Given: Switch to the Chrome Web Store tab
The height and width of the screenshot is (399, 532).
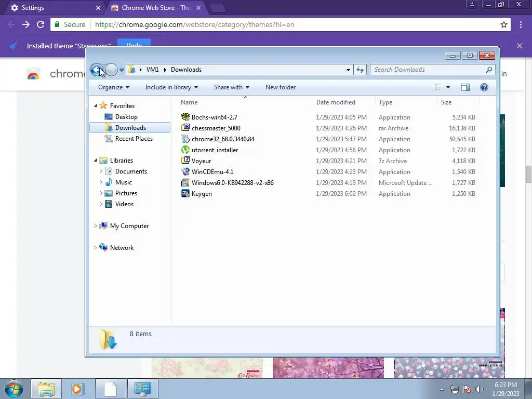Looking at the screenshot, I should point(156,8).
